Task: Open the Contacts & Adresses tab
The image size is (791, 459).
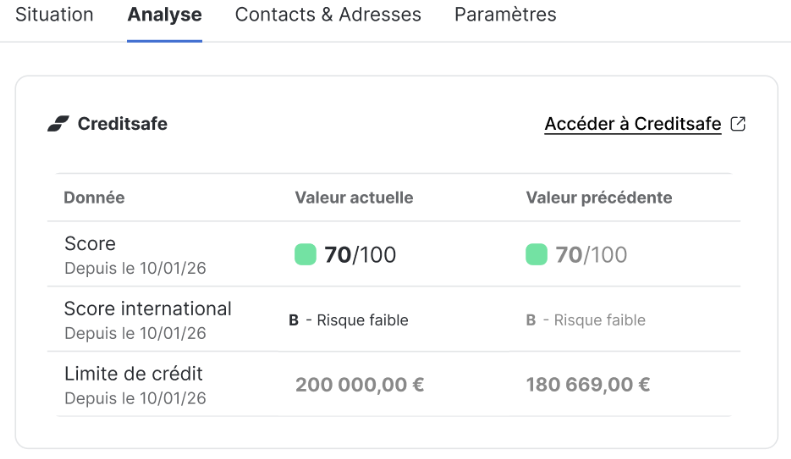Action: pyautogui.click(x=328, y=15)
